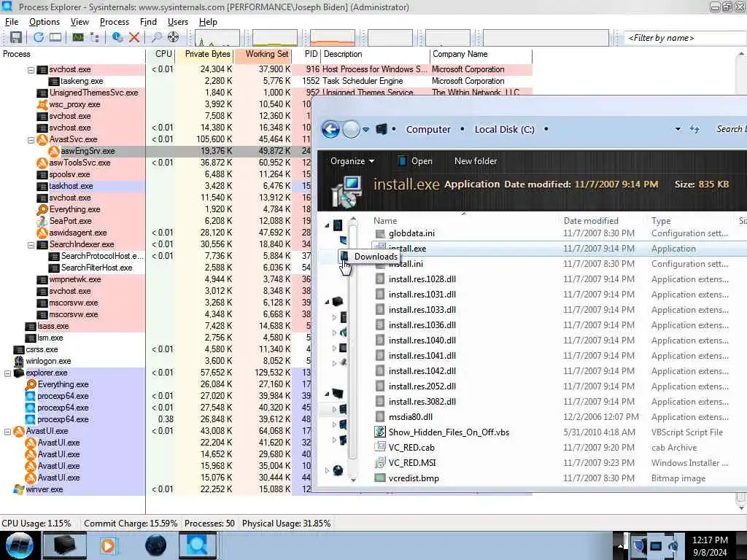The height and width of the screenshot is (560, 747).
Task: Click the New folder button
Action: point(476,161)
